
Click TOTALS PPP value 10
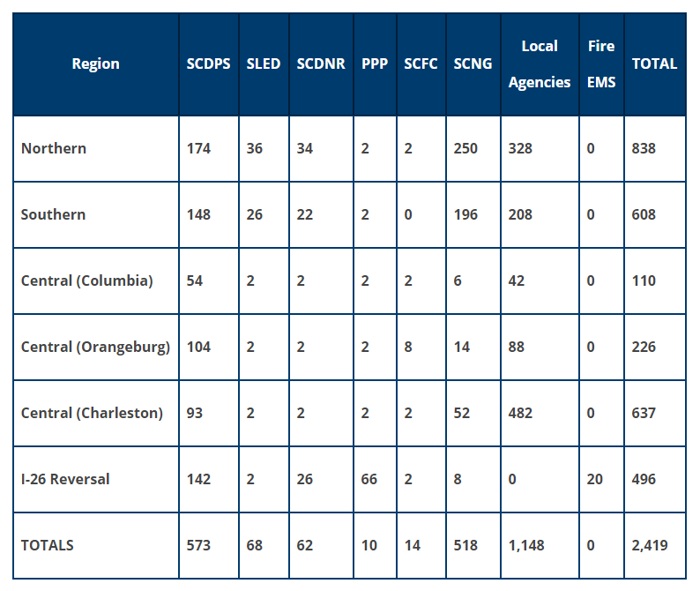(369, 545)
